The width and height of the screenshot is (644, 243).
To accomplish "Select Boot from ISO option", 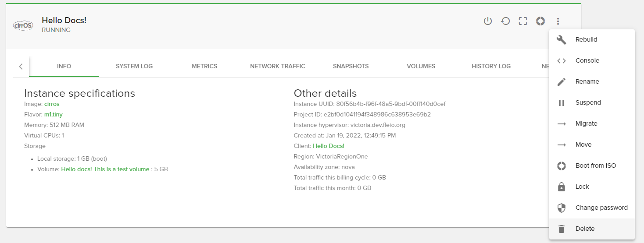I will pos(595,166).
